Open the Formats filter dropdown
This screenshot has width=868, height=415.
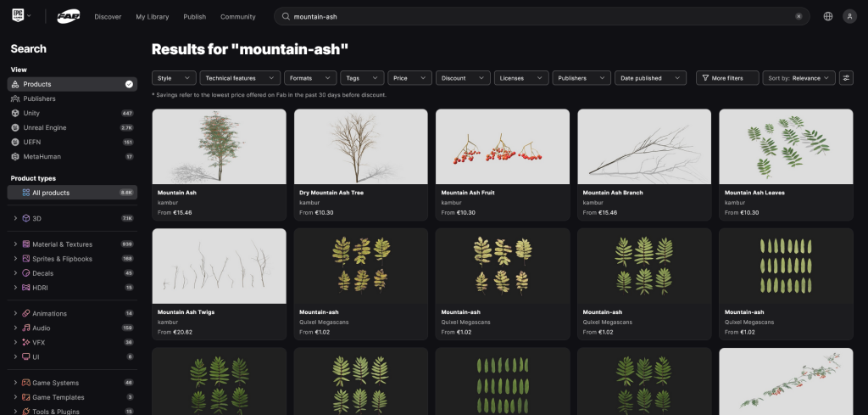click(x=310, y=78)
